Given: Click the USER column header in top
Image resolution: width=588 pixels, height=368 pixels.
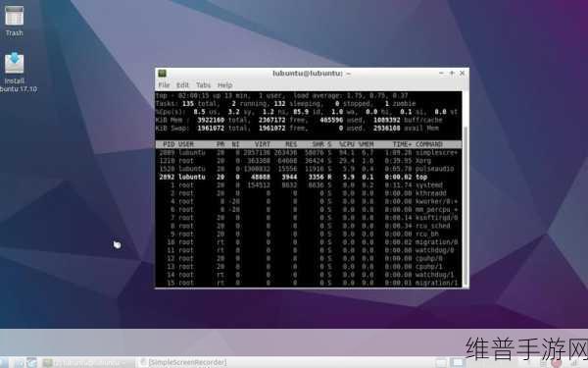Looking at the screenshot, I should tap(186, 144).
